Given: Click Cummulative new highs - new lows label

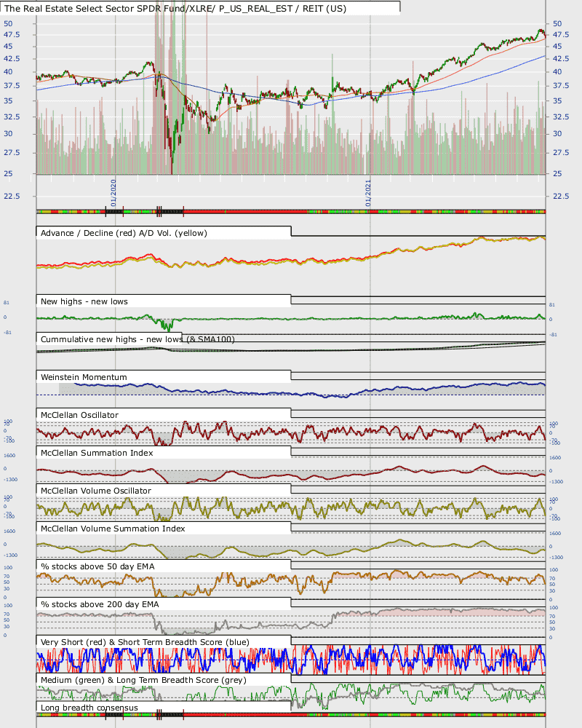Looking at the screenshot, I should [137, 339].
